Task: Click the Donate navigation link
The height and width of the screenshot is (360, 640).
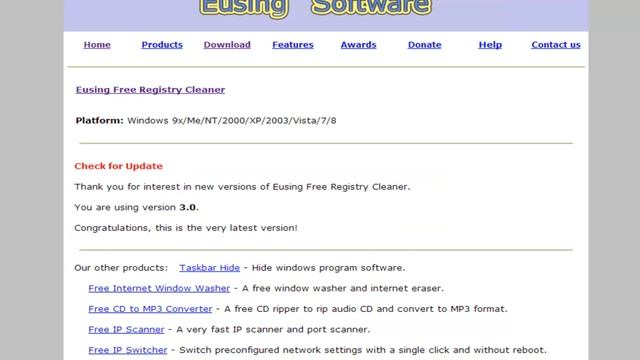Action: click(424, 45)
